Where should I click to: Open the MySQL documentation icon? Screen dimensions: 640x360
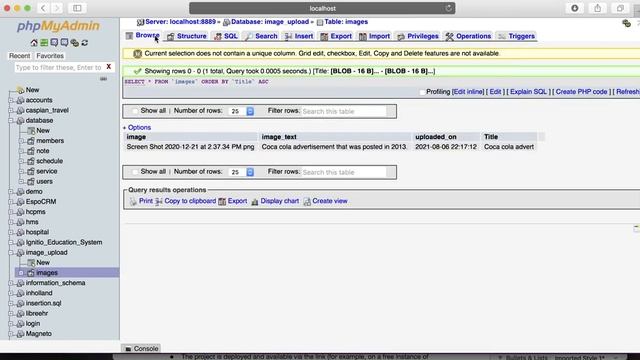(x=64, y=42)
